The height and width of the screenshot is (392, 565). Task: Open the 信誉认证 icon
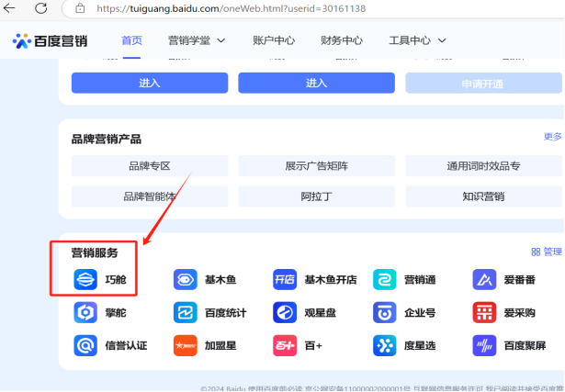point(85,345)
